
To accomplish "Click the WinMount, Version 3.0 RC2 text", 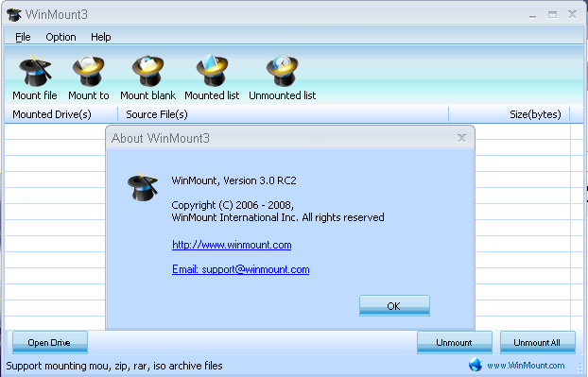I will coord(234,180).
